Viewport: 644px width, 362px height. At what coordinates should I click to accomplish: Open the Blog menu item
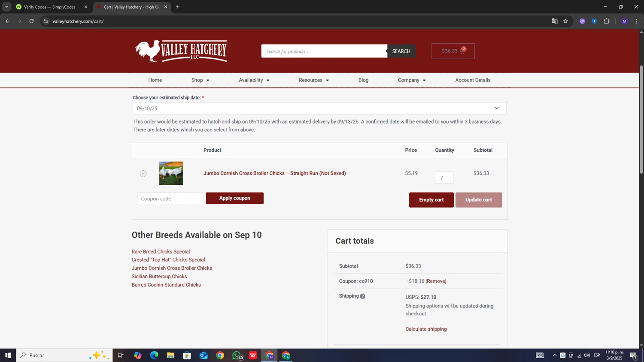tap(363, 80)
